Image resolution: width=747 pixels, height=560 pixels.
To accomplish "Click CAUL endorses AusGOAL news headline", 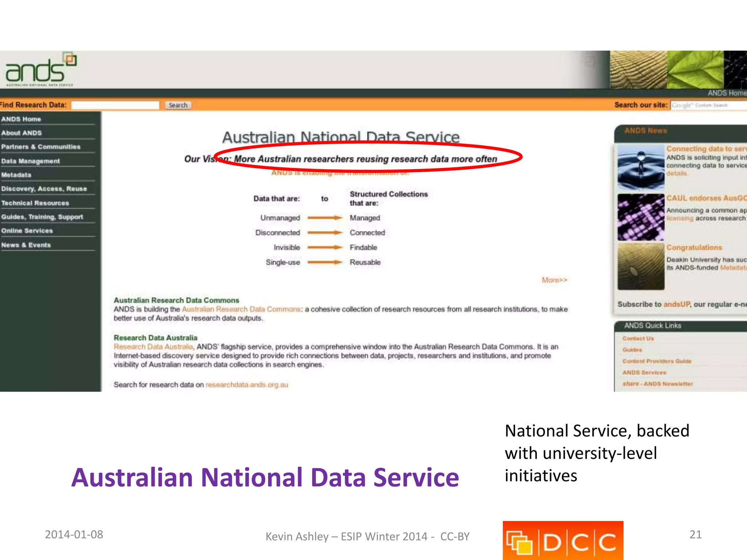I will pos(707,198).
